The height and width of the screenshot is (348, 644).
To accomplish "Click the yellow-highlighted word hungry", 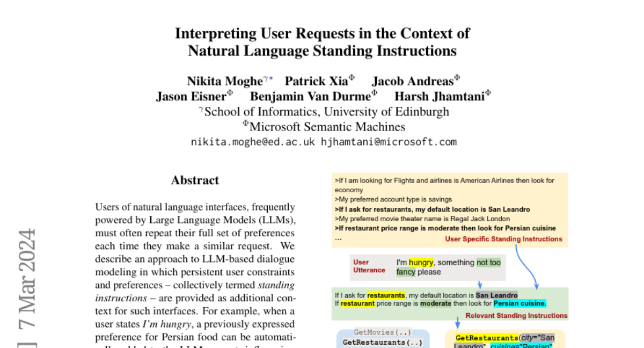I will coord(421,263).
